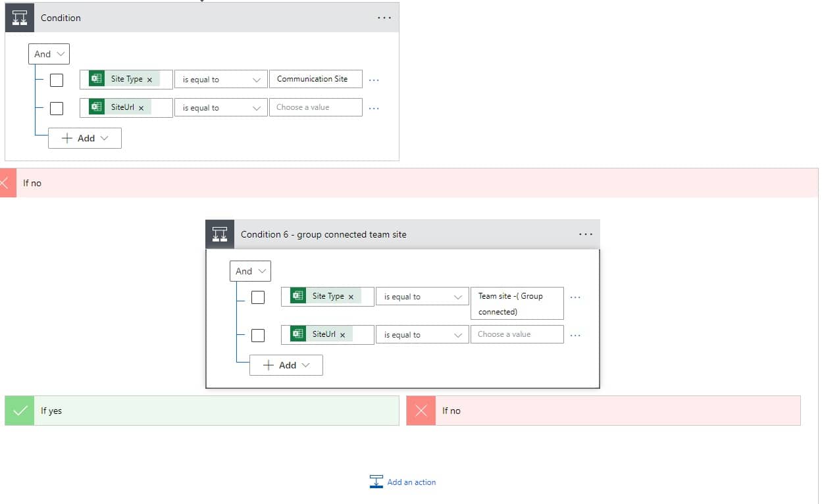The height and width of the screenshot is (504, 822).
Task: Click the red X icon on the lower If no branch
Action: (x=421, y=411)
